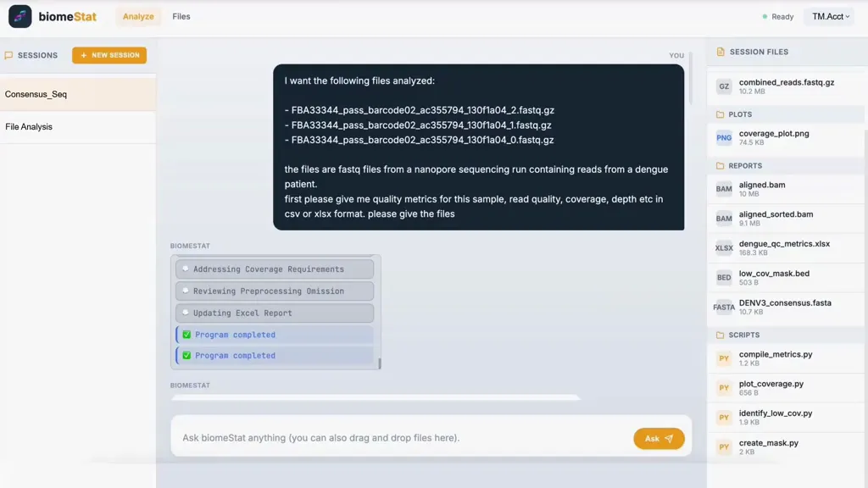Click the GZ icon for combined_reads.fastq.gz
The image size is (868, 488).
pos(723,86)
